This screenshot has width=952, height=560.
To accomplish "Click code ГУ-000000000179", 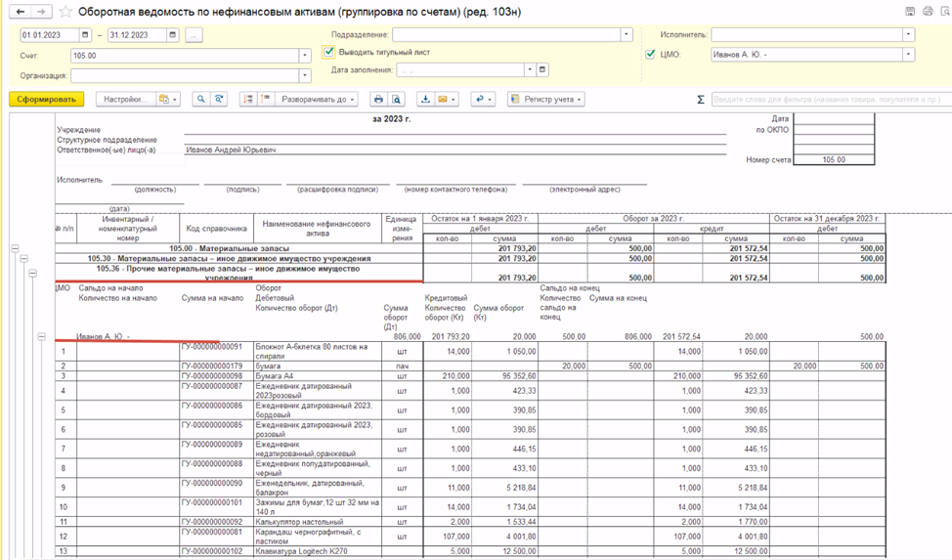I will tap(212, 366).
